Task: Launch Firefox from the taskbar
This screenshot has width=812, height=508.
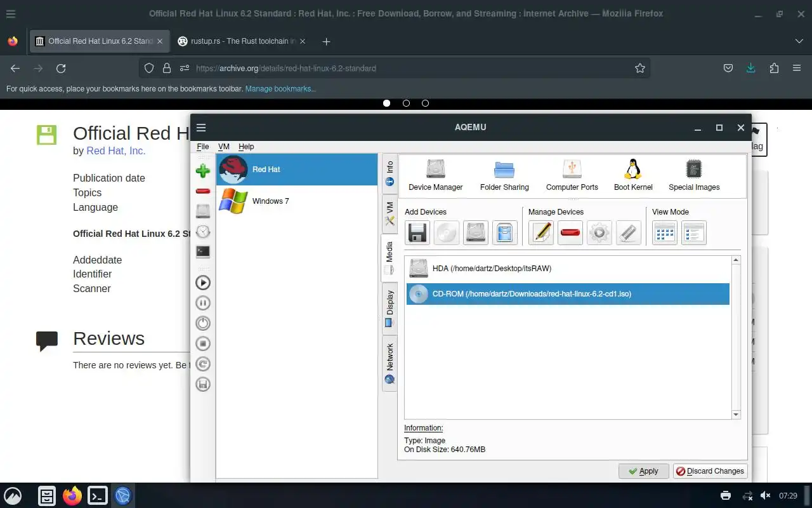Action: [72, 496]
